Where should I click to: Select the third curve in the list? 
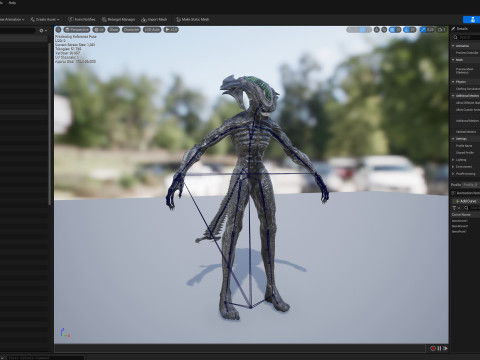[x=459, y=231]
